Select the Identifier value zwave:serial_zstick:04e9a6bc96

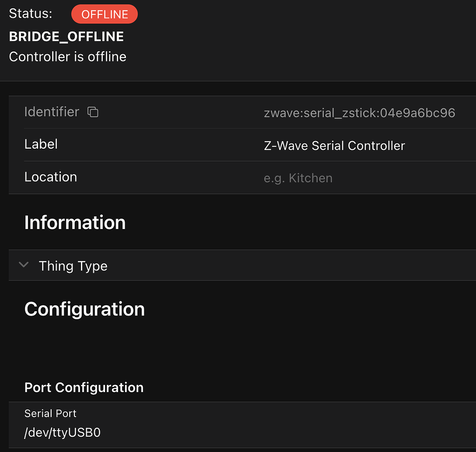point(360,112)
